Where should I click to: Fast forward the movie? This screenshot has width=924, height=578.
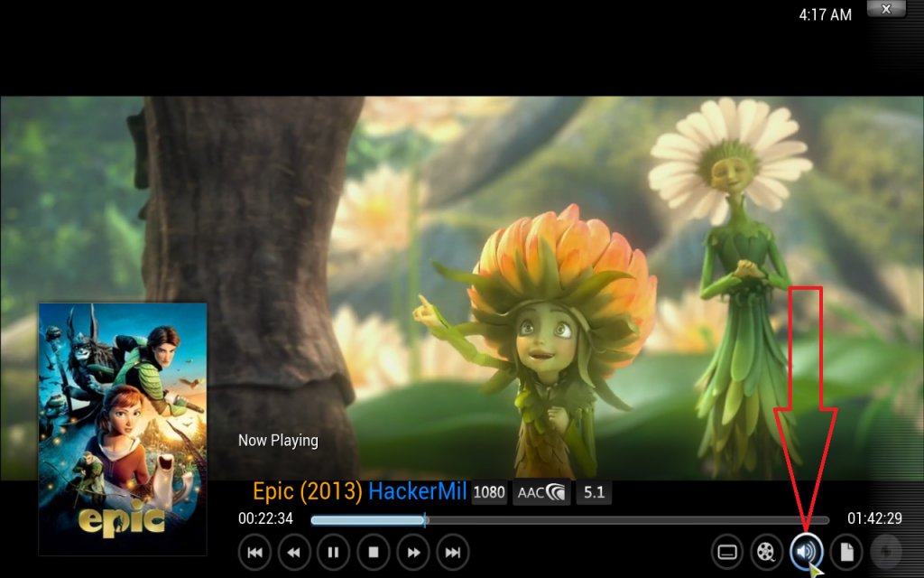tap(413, 553)
